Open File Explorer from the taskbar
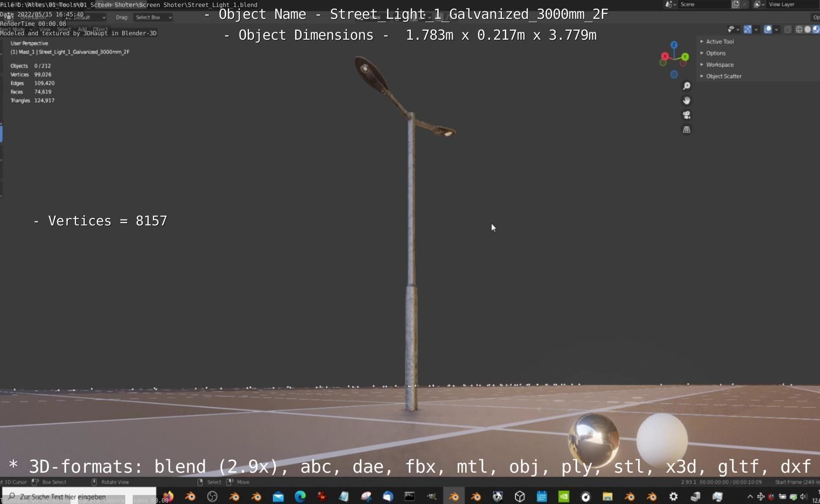 point(607,497)
